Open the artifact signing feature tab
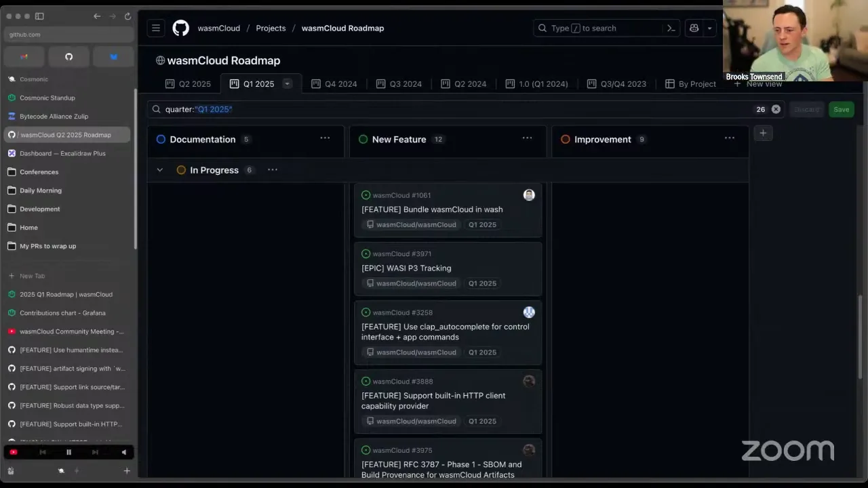This screenshot has width=868, height=488. pyautogui.click(x=67, y=369)
